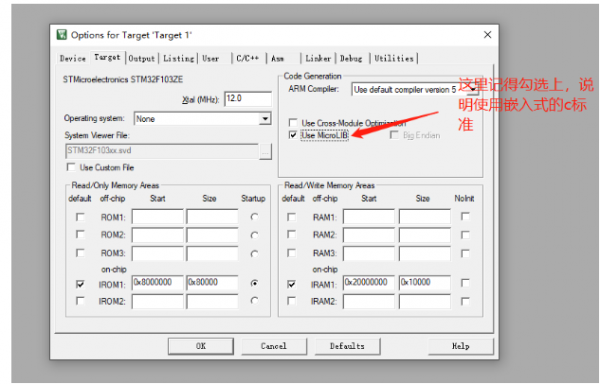Check the RAM2 NoInit checkbox
Image resolution: width=600 pixels, height=384 pixels.
[x=465, y=234]
